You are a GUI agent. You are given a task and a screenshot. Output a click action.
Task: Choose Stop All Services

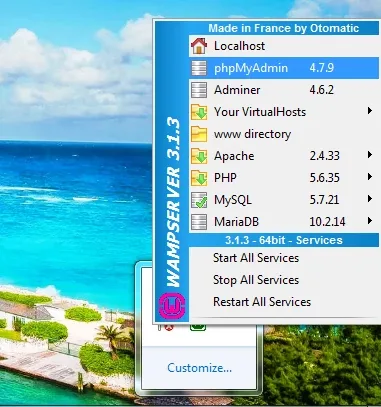284,280
